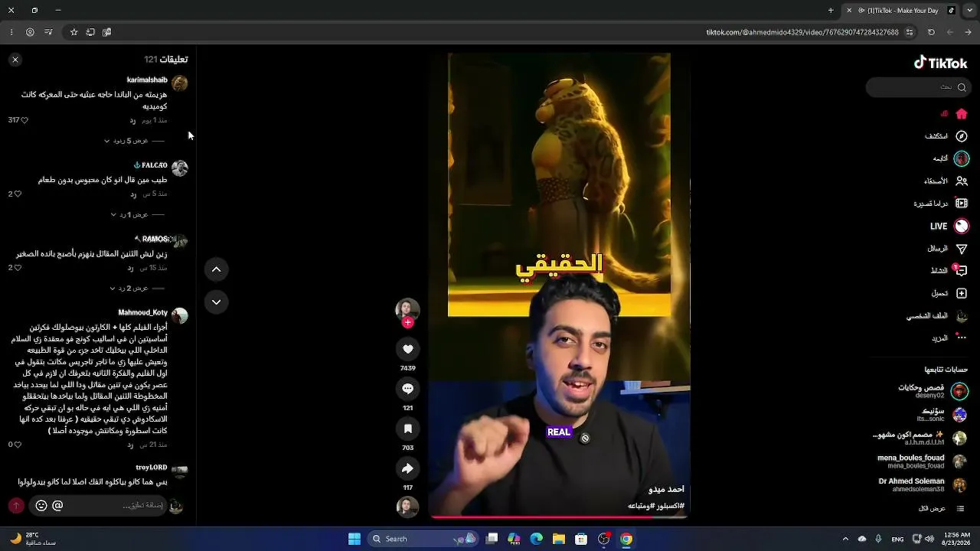The image size is (980, 551).
Task: Open the Windows Start menu
Action: point(354,539)
